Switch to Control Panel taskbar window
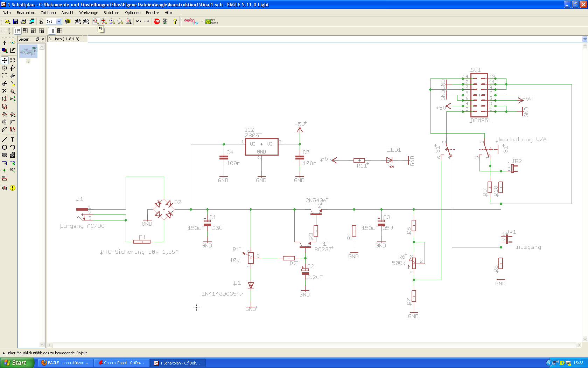588x368 pixels. point(121,363)
